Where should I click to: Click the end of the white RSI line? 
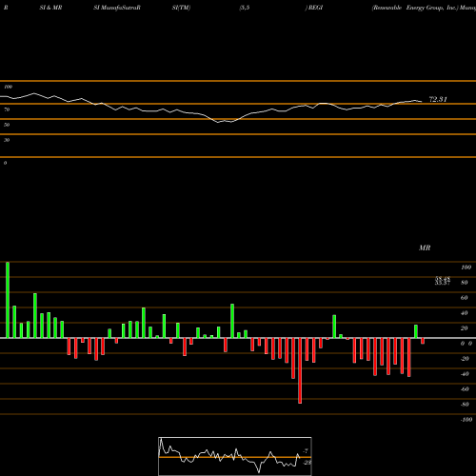422,102
